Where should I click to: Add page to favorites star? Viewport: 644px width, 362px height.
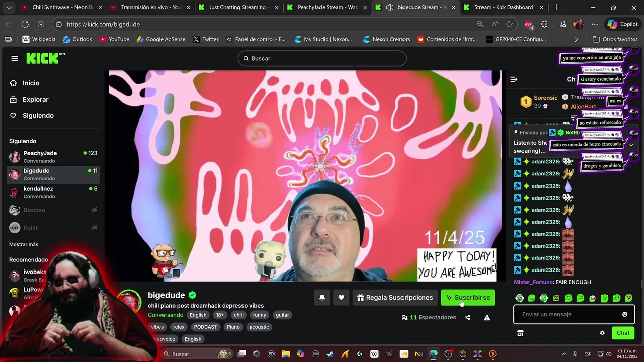[x=509, y=24]
